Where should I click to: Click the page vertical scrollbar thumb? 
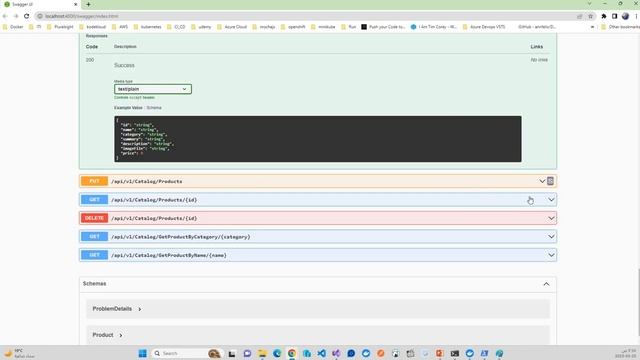638,302
